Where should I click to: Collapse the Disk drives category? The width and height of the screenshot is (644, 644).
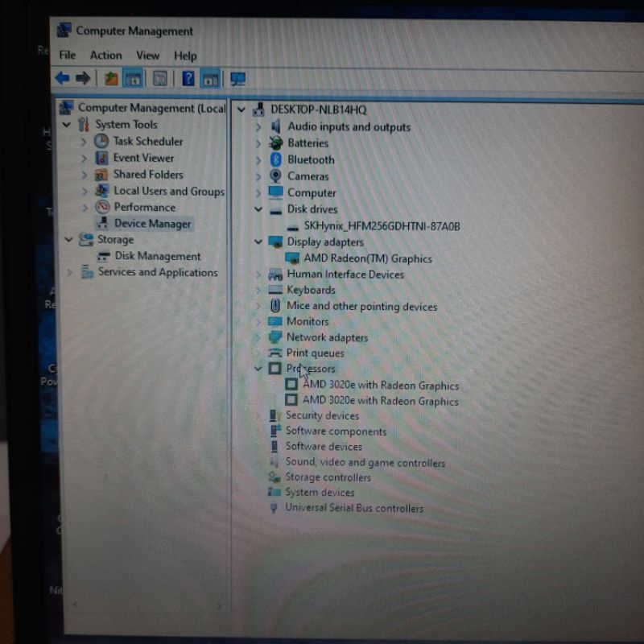click(258, 208)
